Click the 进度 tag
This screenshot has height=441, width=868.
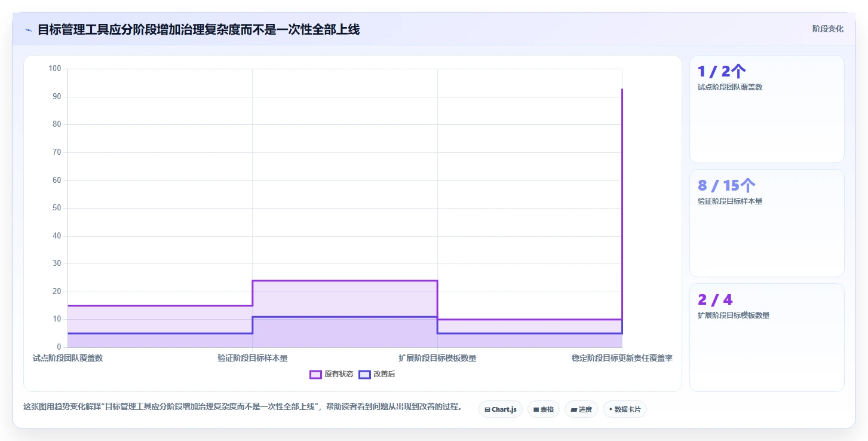[x=581, y=409]
